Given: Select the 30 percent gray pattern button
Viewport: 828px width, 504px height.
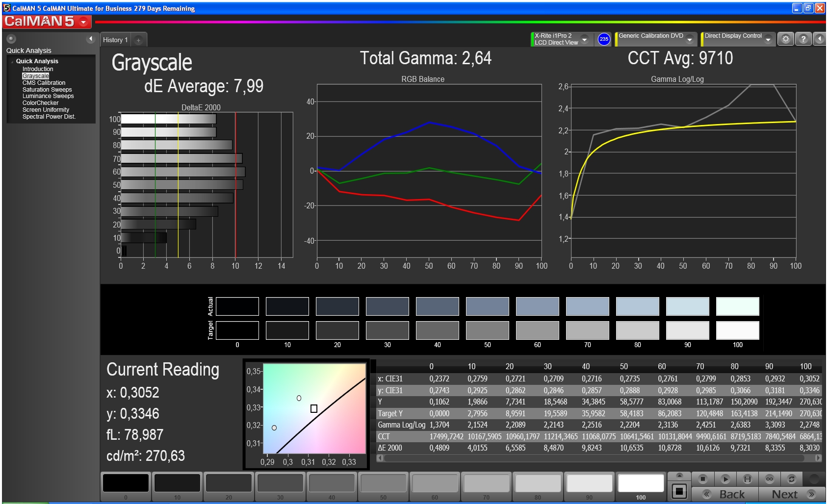Looking at the screenshot, I should tap(280, 487).
